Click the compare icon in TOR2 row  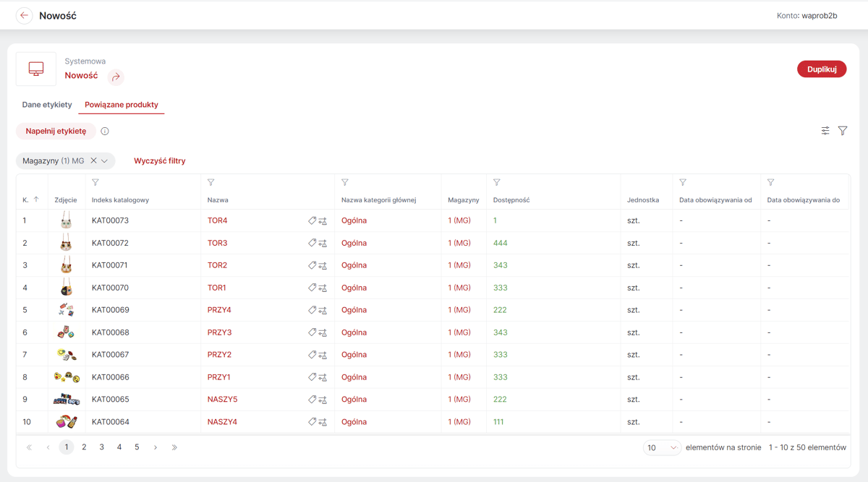323,266
